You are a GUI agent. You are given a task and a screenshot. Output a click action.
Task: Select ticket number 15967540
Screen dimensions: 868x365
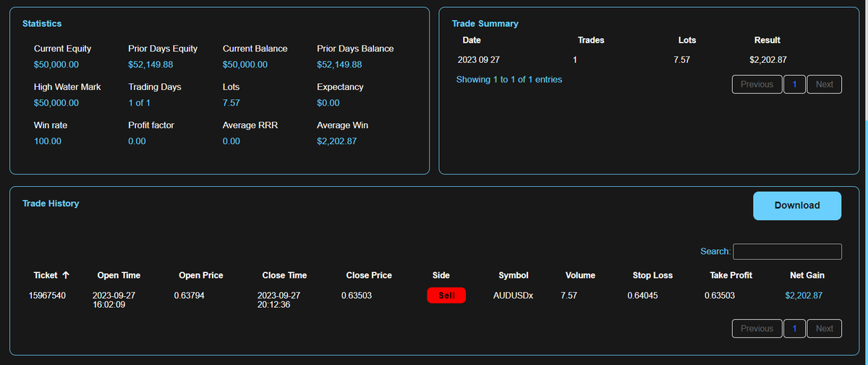tap(47, 295)
